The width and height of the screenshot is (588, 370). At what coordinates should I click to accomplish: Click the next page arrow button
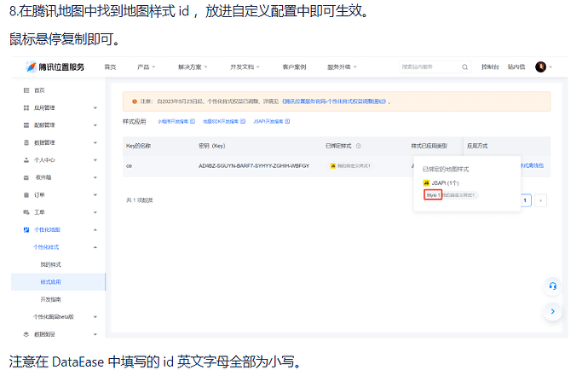pyautogui.click(x=540, y=200)
